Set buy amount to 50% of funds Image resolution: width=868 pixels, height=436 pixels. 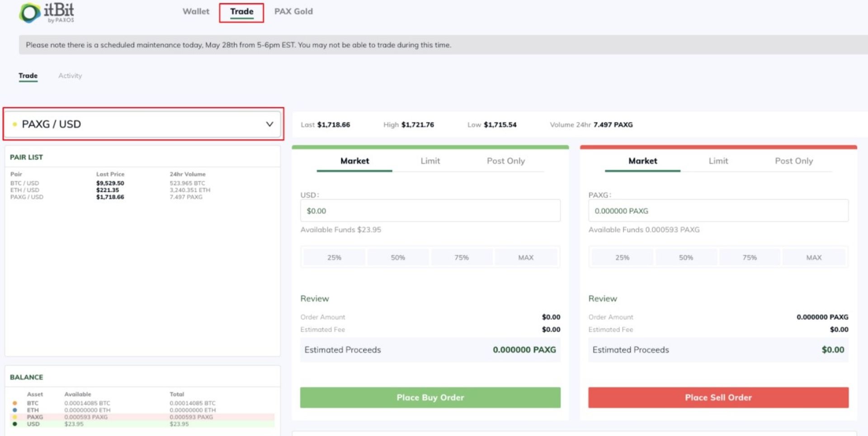point(398,258)
